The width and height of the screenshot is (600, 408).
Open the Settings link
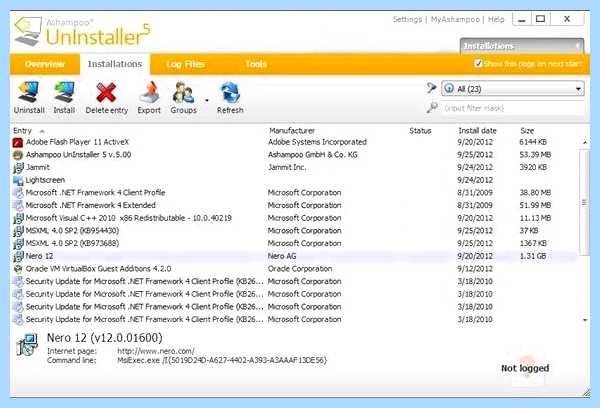407,19
